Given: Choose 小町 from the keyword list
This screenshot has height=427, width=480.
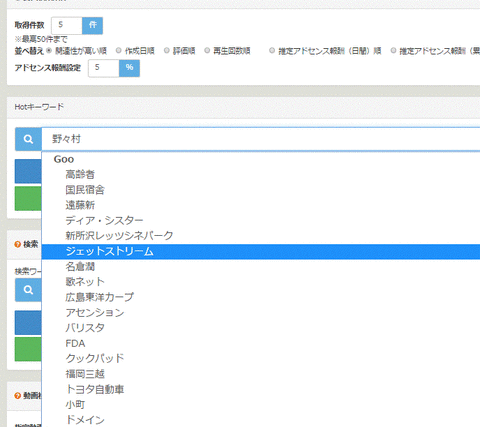Looking at the screenshot, I should (x=261, y=405).
